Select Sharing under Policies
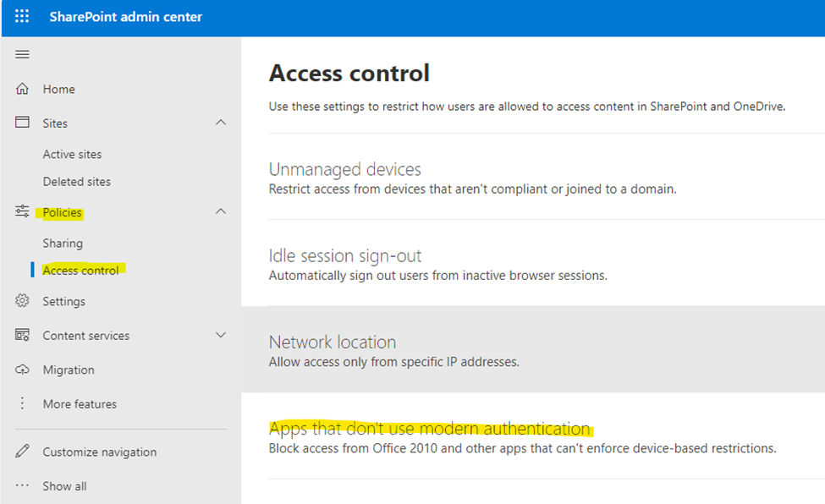This screenshot has width=825, height=504. [x=63, y=244]
